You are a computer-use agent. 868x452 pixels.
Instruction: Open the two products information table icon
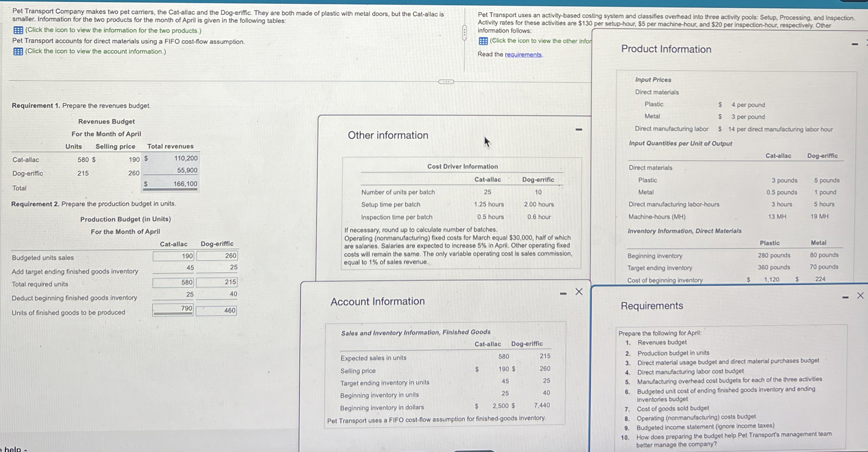(18, 30)
